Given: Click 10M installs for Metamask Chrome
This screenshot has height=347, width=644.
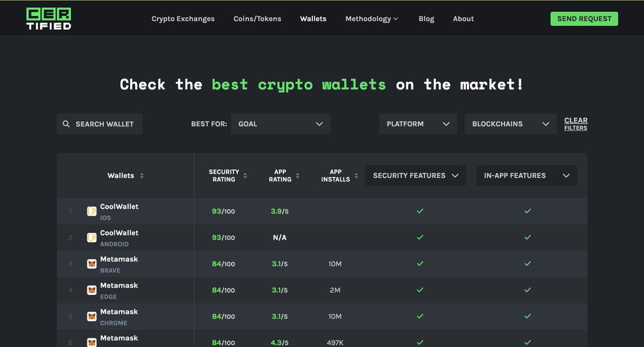Looking at the screenshot, I should [335, 316].
